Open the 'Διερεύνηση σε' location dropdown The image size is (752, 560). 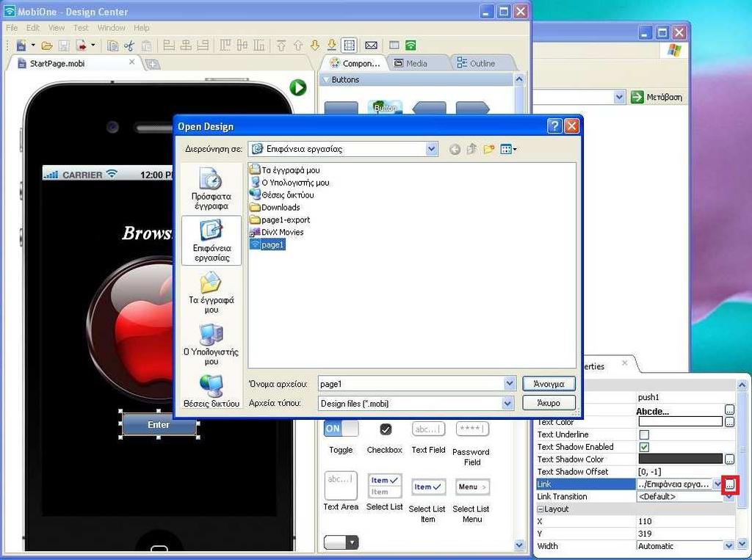click(431, 149)
